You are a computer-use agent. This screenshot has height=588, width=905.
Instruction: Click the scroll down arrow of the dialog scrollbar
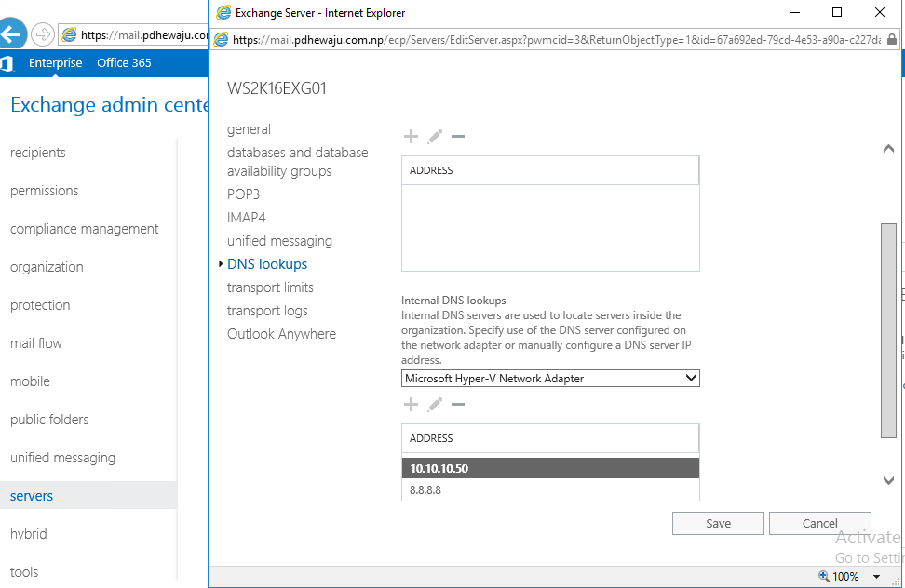[x=888, y=480]
